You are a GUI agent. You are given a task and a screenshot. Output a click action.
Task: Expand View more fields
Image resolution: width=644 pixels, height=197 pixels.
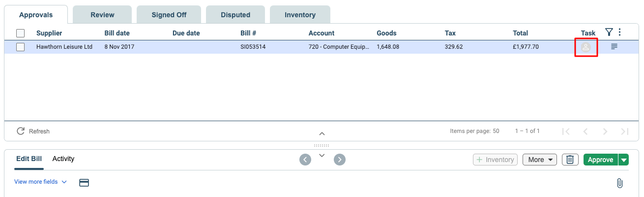[40, 182]
